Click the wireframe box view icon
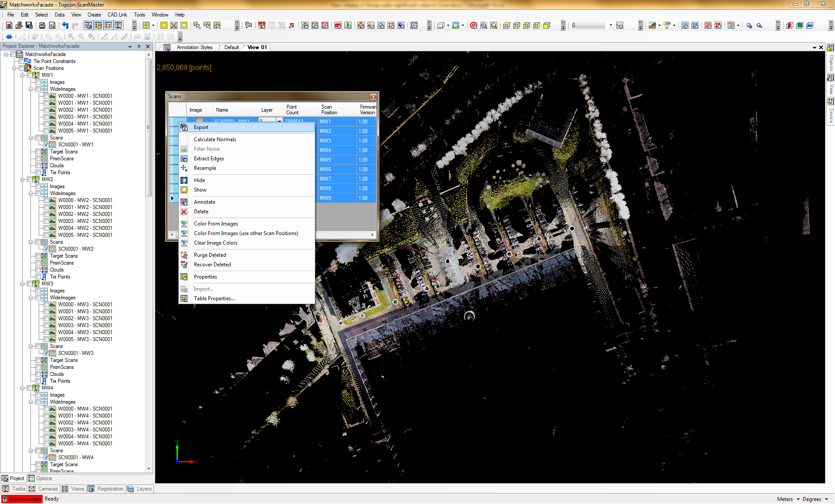The width and height of the screenshot is (835, 504). (x=441, y=26)
